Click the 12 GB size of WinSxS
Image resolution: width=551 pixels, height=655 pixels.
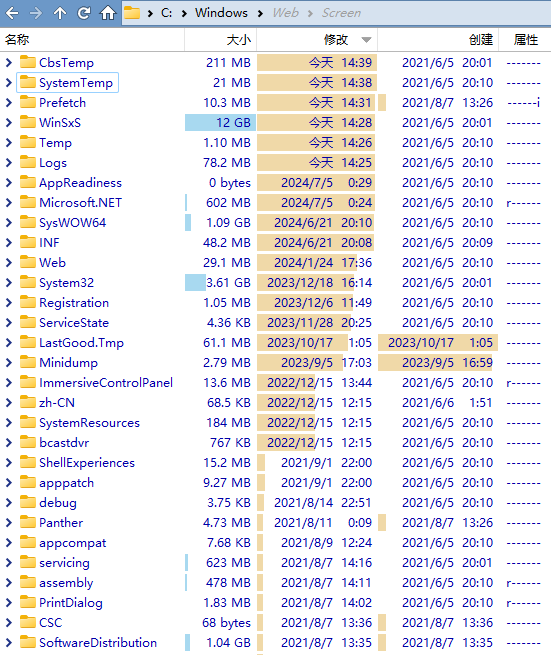(x=233, y=122)
